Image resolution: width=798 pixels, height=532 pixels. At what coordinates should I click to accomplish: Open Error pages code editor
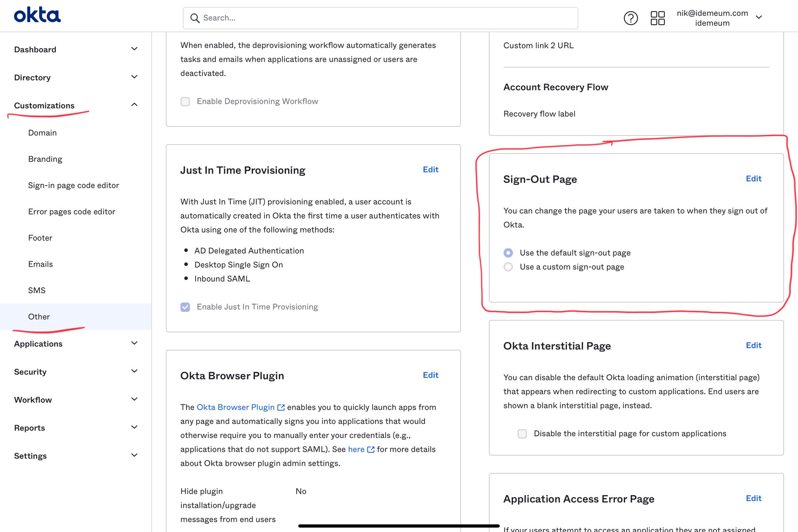(71, 212)
